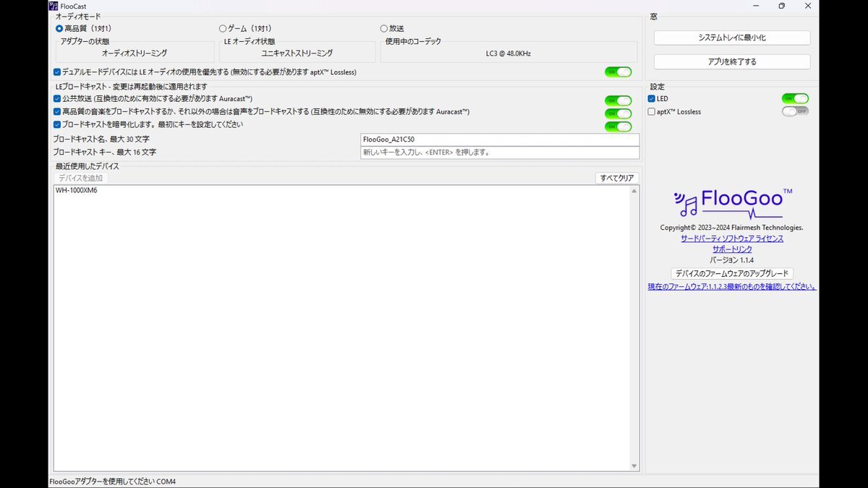This screenshot has height=488, width=868.
Task: Toggle the high-quality music broadcast switch
Action: coord(618,114)
